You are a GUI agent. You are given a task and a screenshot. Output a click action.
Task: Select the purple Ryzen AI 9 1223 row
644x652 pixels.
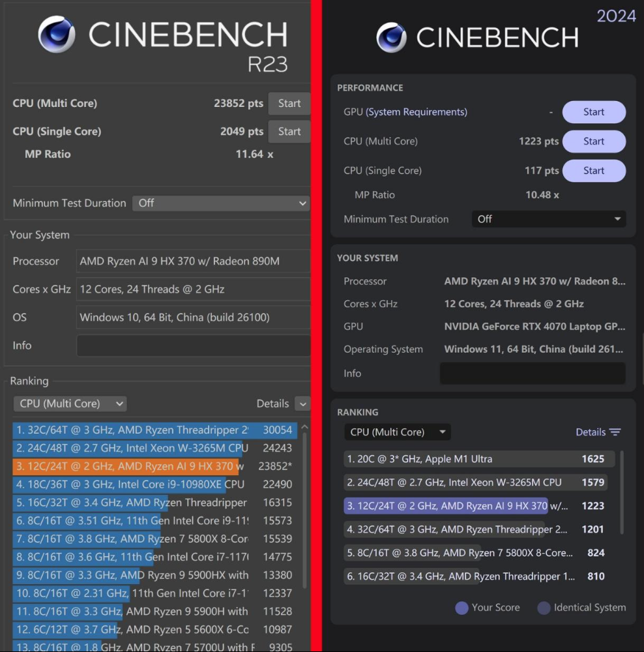pyautogui.click(x=480, y=506)
